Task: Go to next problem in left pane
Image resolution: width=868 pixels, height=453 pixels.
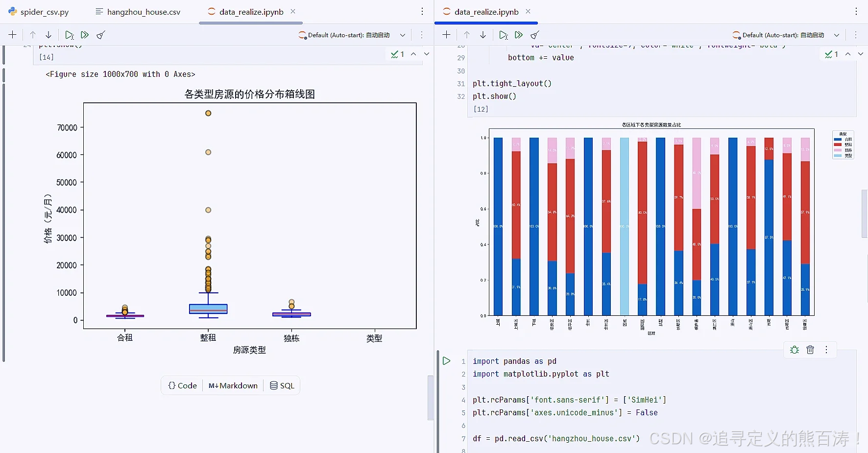Action: (x=427, y=54)
